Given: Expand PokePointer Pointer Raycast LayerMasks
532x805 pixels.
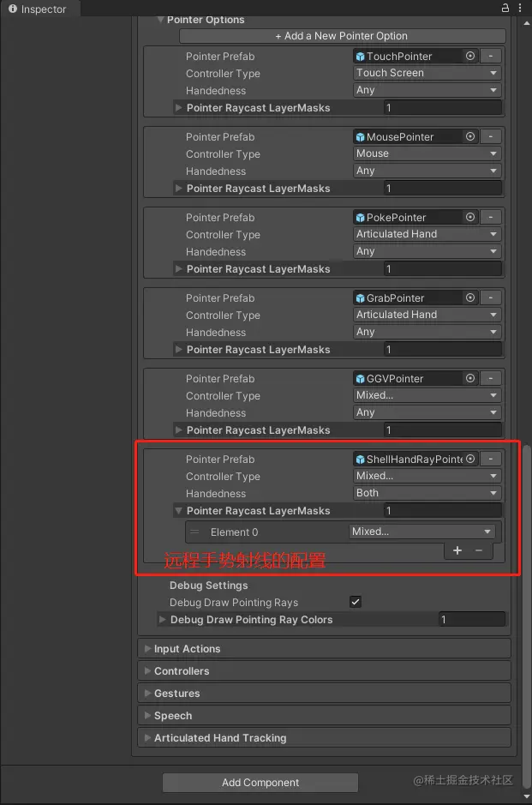Looking at the screenshot, I should point(178,268).
